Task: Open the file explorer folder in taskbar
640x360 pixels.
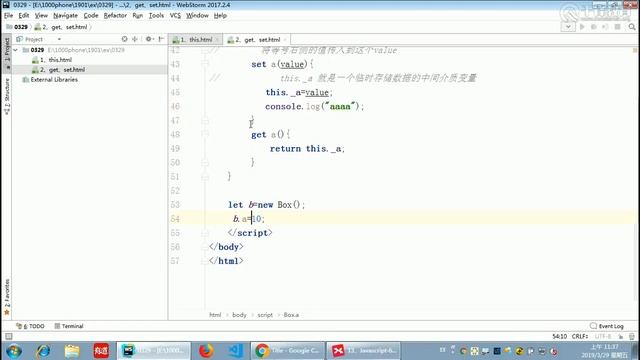Action: pyautogui.click(x=72, y=351)
